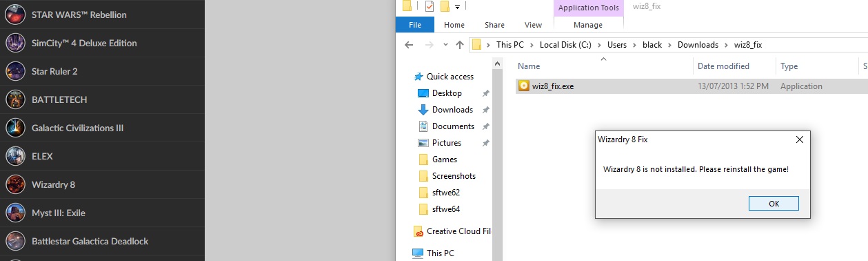This screenshot has height=261, width=868.
Task: Click OK in Wizardry 8 Fix dialog
Action: [774, 204]
